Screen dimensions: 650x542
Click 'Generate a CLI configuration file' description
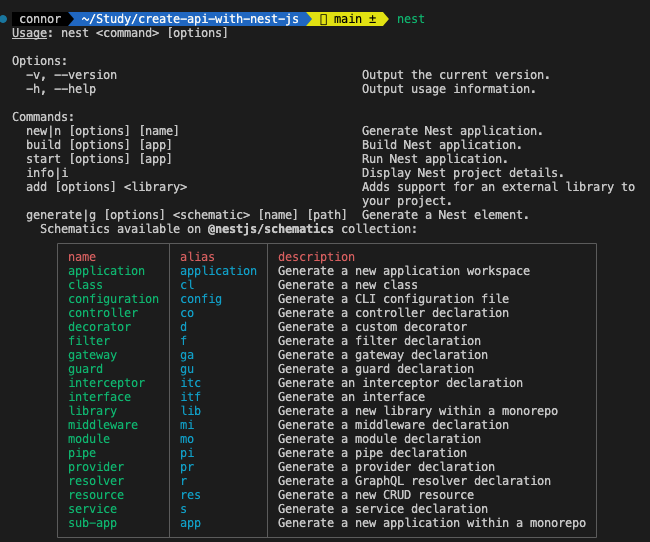click(x=393, y=299)
